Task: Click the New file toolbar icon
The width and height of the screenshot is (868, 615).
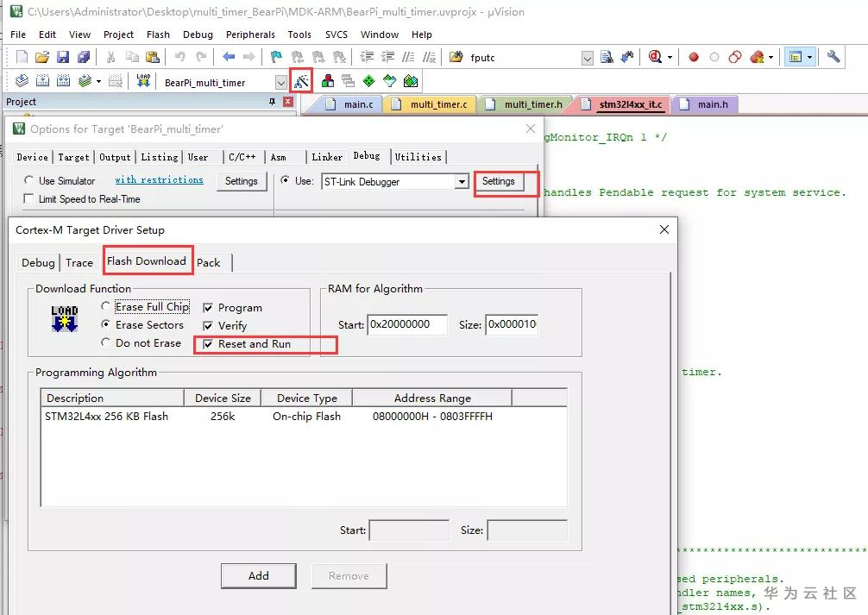Action: [22, 57]
